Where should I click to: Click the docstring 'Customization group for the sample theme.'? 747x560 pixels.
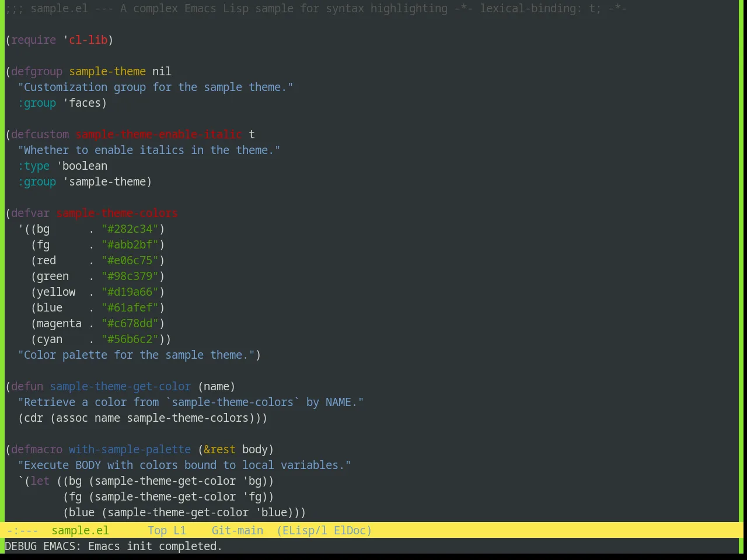155,87
